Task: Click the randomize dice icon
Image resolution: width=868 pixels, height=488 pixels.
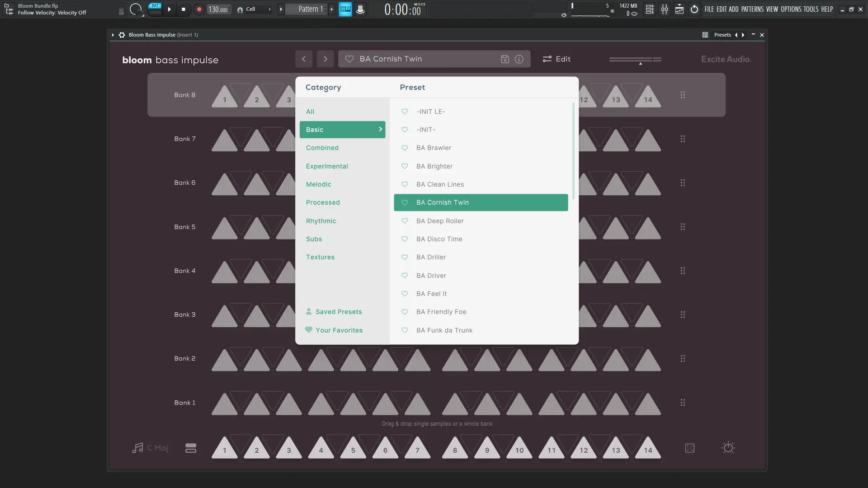Action: [x=689, y=448]
